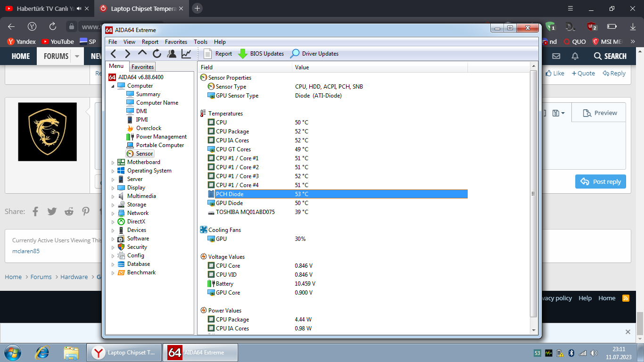The height and width of the screenshot is (362, 644).
Task: Expand the DirectX tree node
Action: pos(113,222)
